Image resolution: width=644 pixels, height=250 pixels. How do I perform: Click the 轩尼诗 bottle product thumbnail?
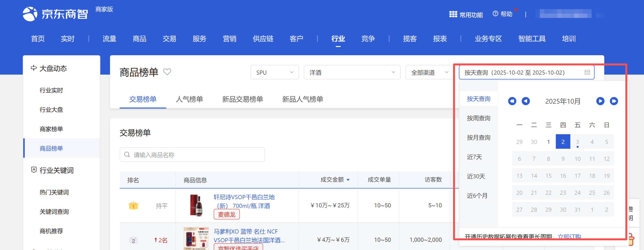pyautogui.click(x=196, y=205)
